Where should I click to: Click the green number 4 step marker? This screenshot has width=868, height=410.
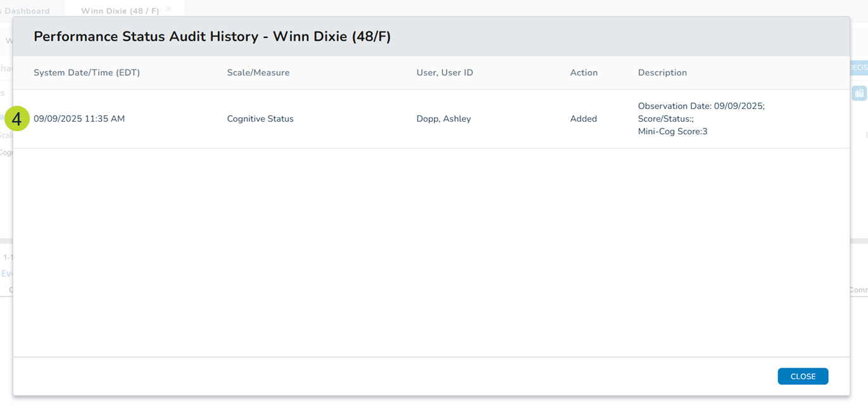point(17,119)
